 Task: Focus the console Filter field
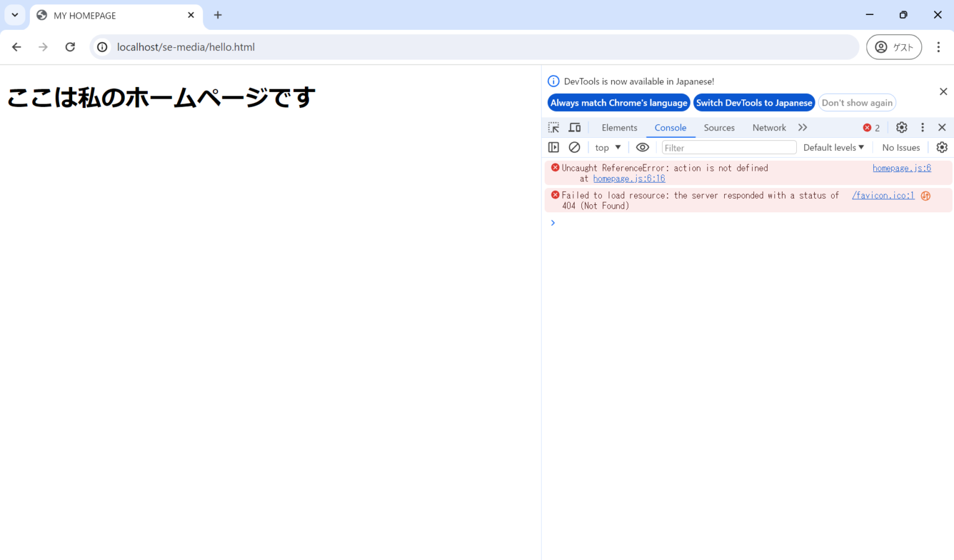(x=729, y=147)
